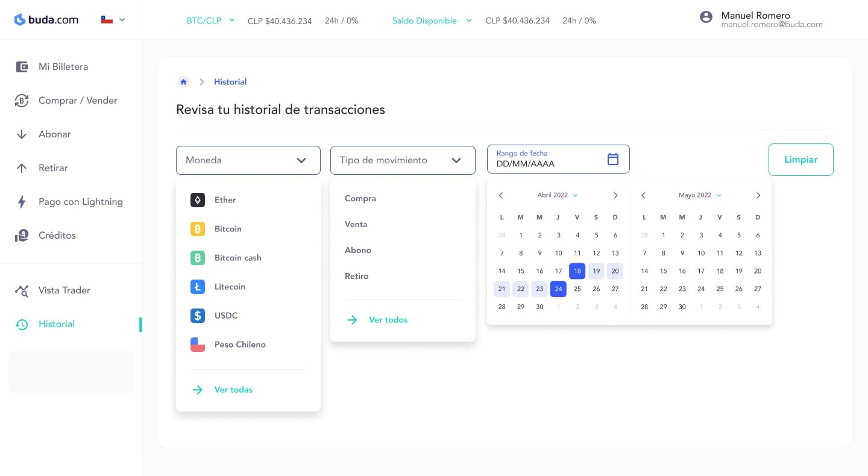
Task: Click Ver todas currencies link
Action: click(x=233, y=390)
